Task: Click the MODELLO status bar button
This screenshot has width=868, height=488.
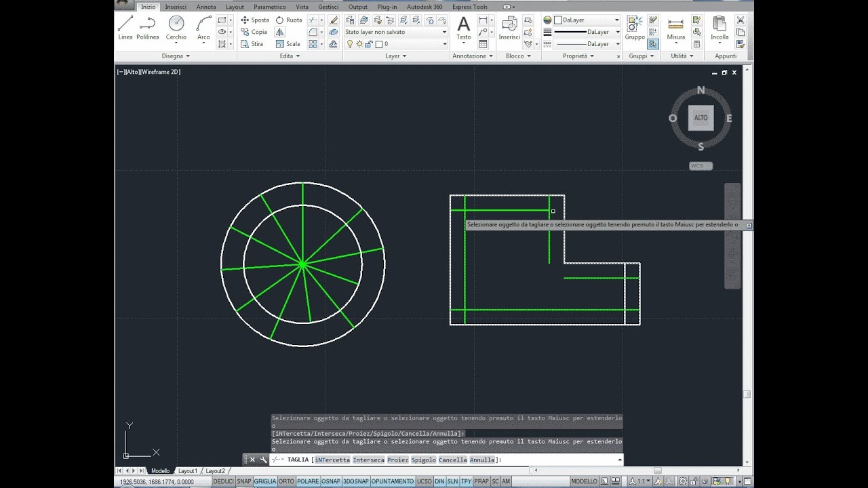Action: [x=585, y=481]
